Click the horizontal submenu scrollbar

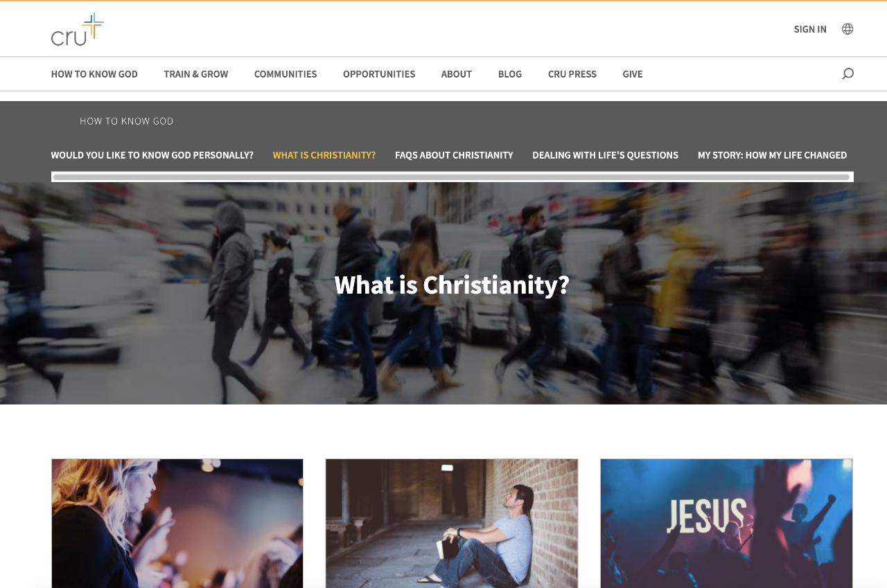[x=452, y=177]
